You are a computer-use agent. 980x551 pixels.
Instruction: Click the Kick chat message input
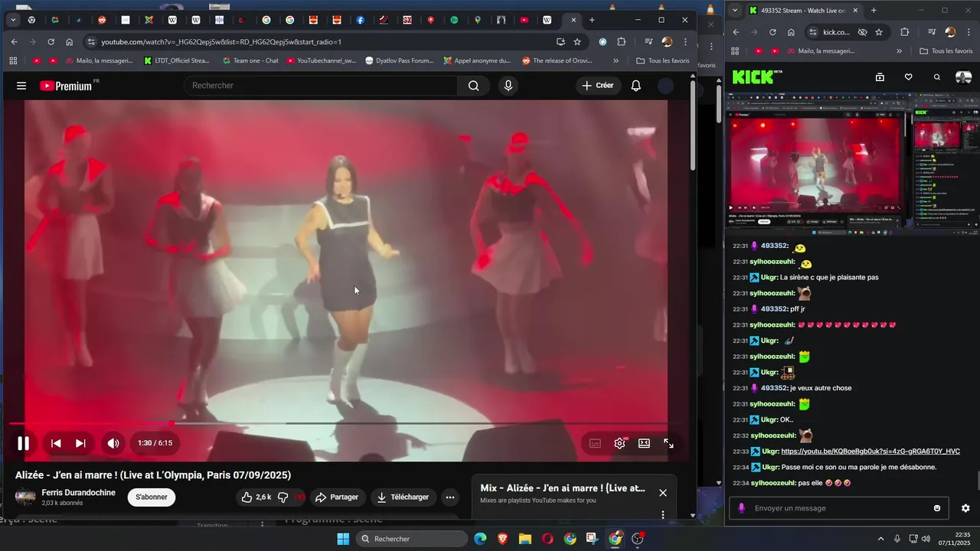tap(839, 508)
